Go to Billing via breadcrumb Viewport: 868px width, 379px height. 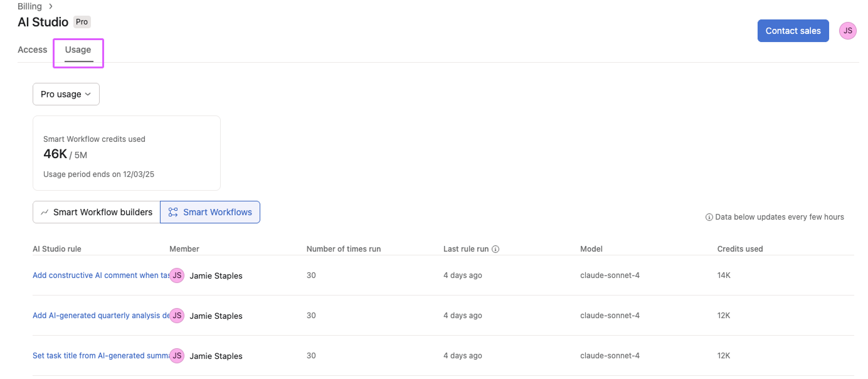29,6
